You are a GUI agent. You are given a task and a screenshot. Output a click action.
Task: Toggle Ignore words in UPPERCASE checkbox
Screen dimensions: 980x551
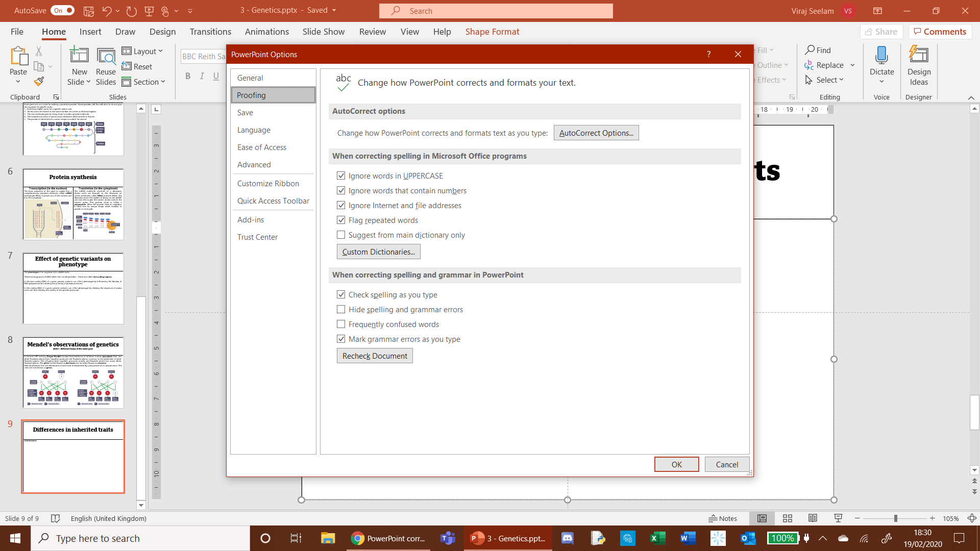[341, 176]
